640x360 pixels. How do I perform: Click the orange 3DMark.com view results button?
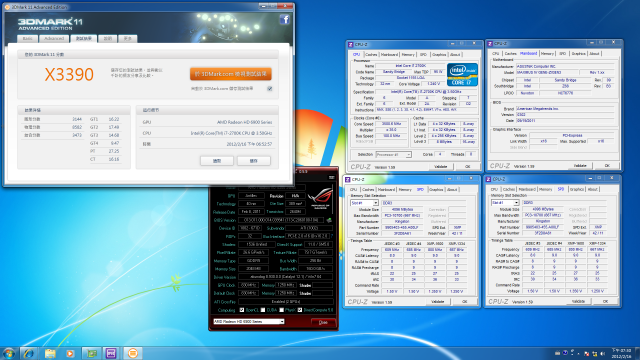coord(231,74)
